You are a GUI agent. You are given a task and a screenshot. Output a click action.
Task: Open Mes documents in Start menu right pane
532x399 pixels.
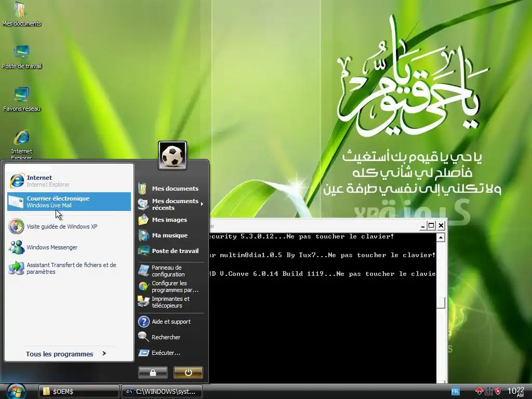(x=170, y=188)
